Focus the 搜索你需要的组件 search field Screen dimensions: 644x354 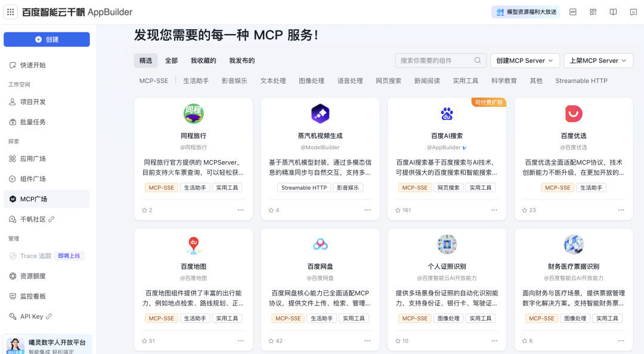tap(434, 60)
